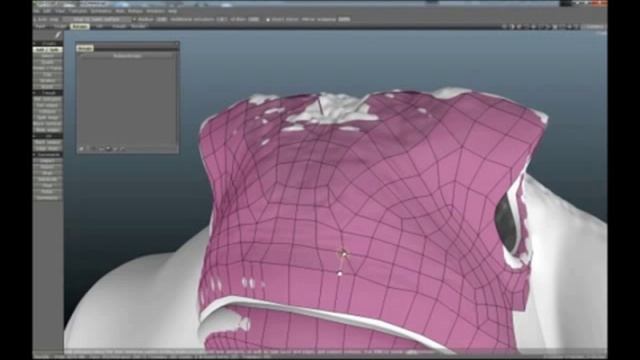Image resolution: width=640 pixels, height=360 pixels.
Task: Switch to the Sculpt room tab
Action: (x=60, y=26)
